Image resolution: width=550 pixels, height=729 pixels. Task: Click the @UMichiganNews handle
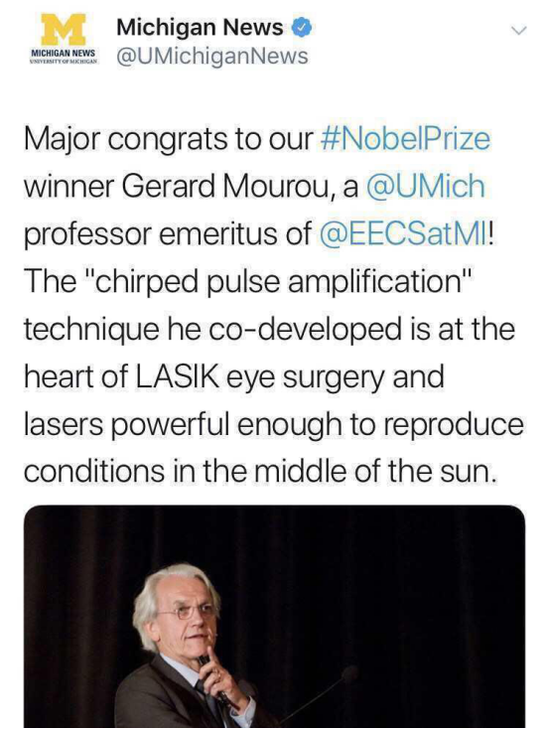point(212,56)
